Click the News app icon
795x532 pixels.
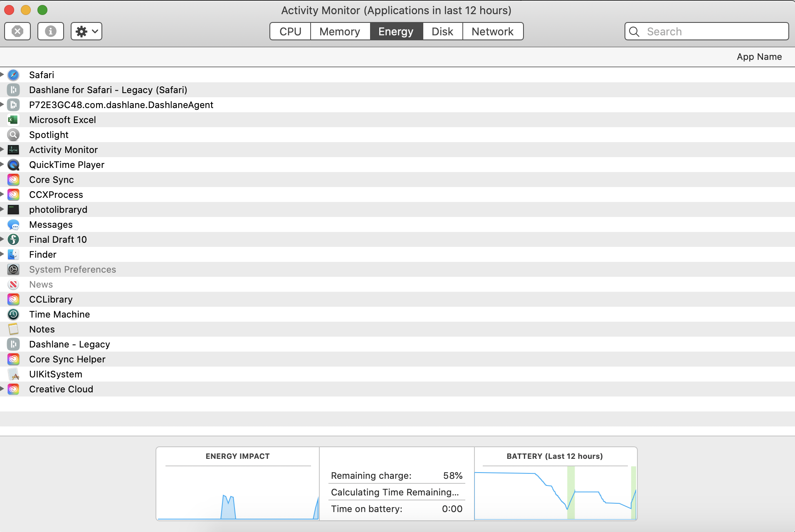13,284
